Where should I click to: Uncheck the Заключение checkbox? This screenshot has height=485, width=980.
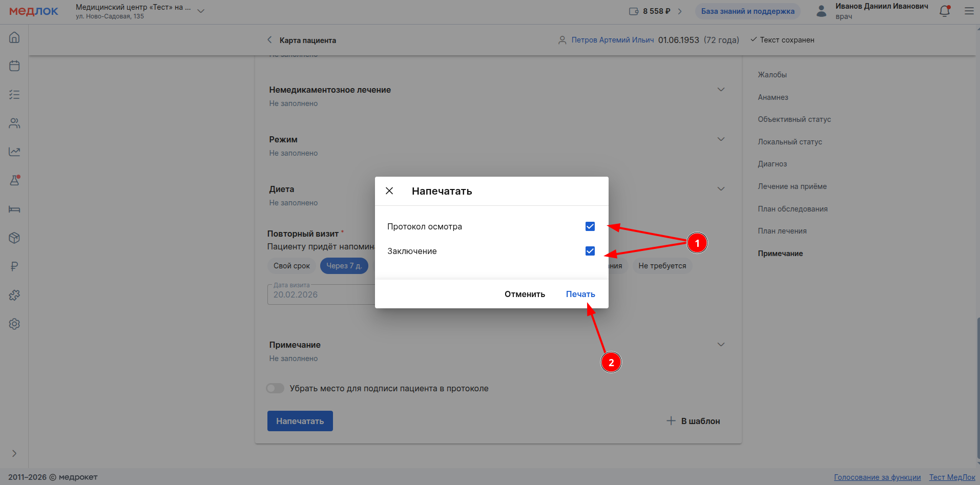590,251
